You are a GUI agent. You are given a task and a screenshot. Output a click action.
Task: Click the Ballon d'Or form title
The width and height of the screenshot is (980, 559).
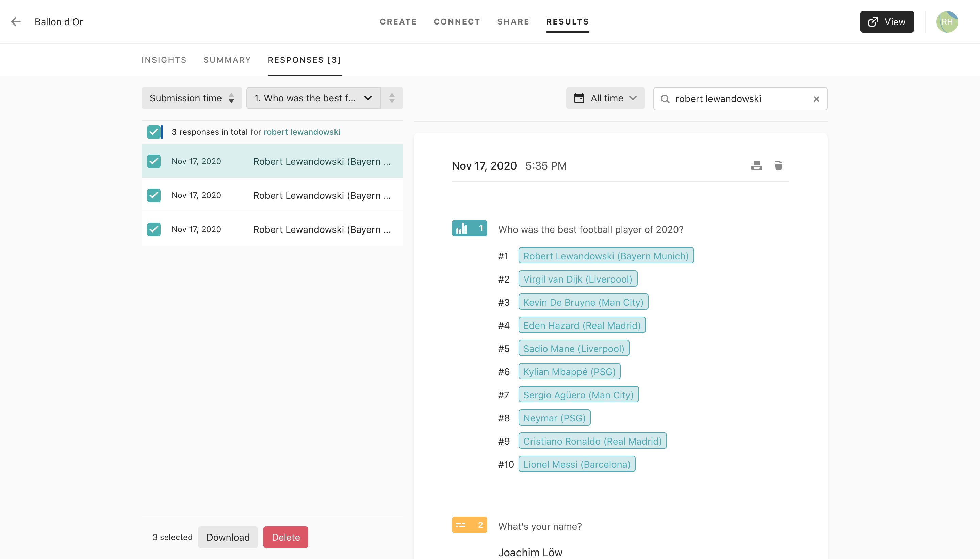tap(59, 22)
